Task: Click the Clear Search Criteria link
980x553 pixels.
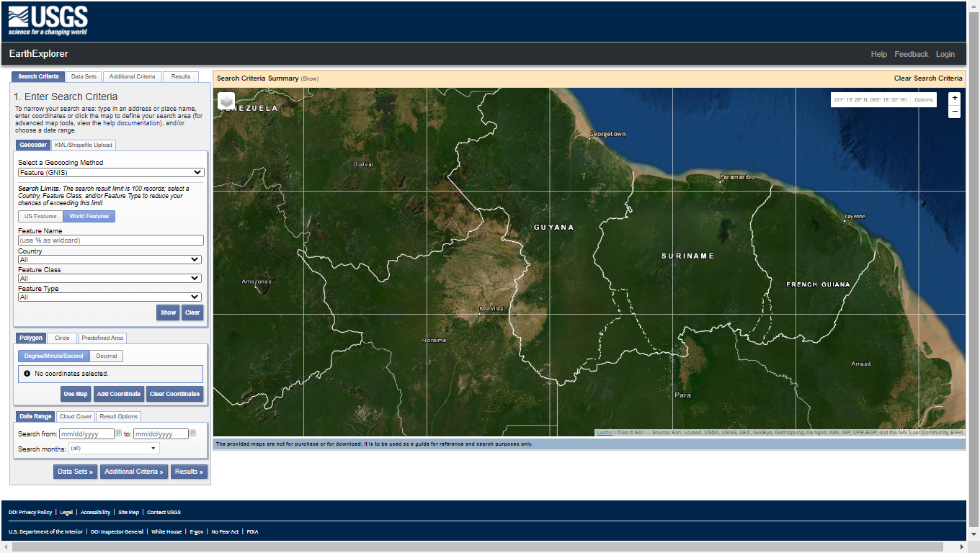Action: tap(930, 78)
